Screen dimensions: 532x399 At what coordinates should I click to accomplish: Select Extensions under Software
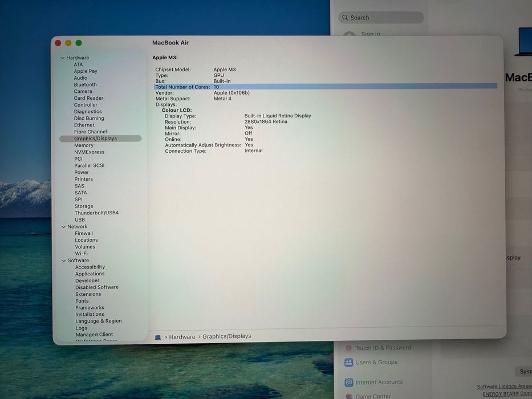tap(88, 294)
